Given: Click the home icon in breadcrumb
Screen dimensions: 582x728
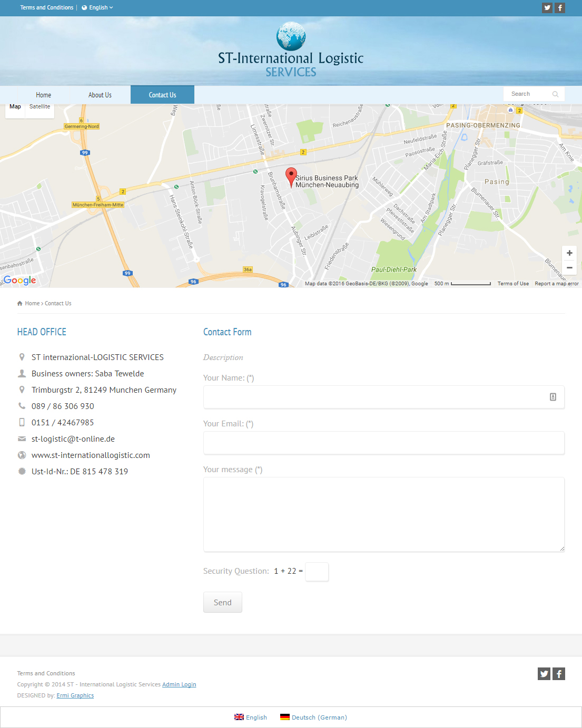Looking at the screenshot, I should point(20,303).
